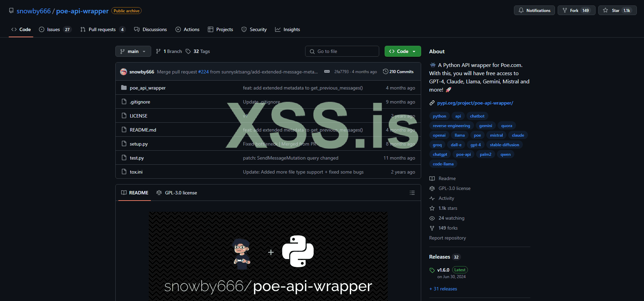Go to the Discussions tab

151,29
